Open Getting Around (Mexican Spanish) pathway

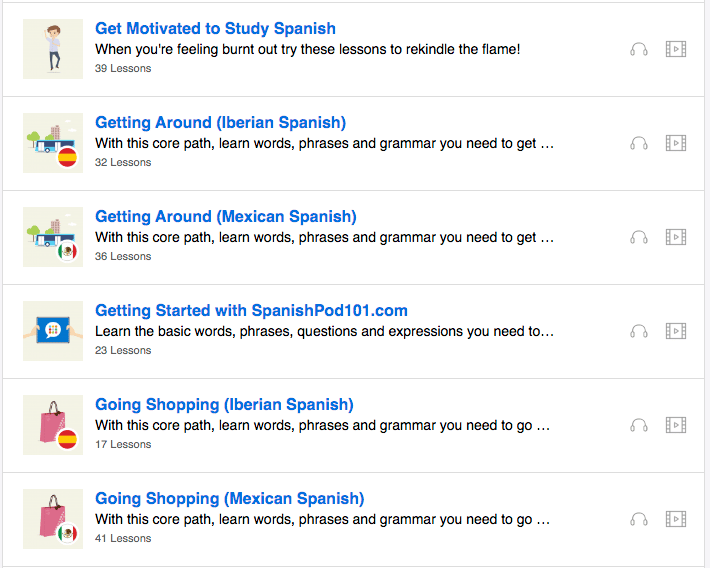[225, 217]
